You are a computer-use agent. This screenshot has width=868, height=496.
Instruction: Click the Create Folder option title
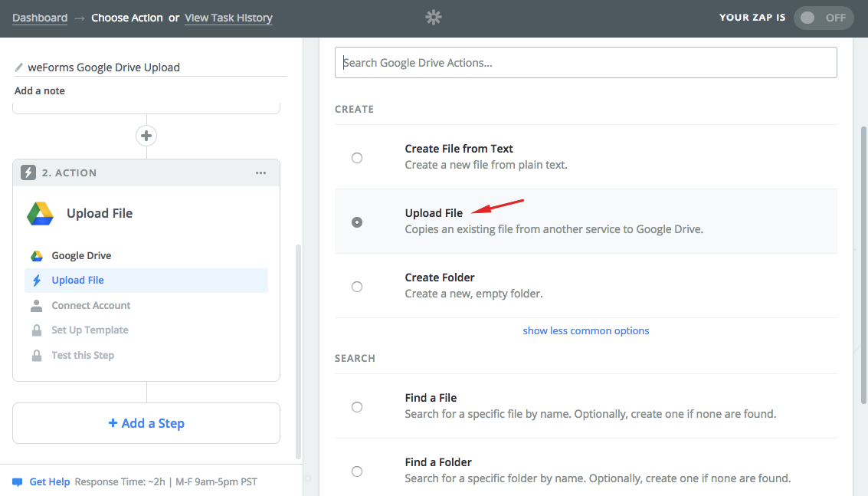(440, 277)
